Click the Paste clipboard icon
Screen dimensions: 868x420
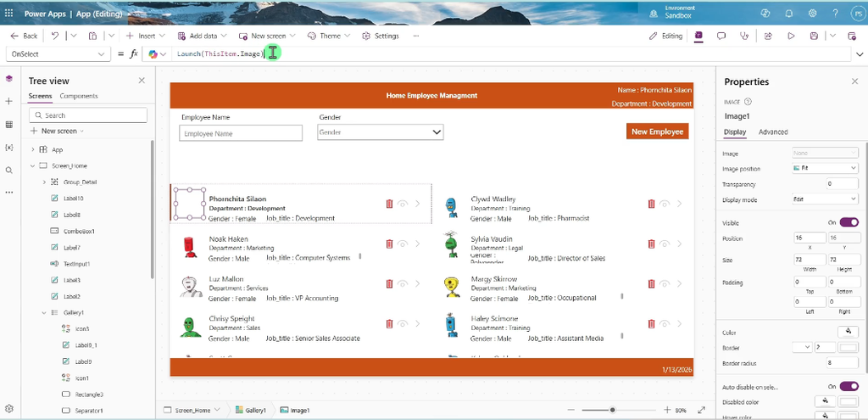point(92,36)
